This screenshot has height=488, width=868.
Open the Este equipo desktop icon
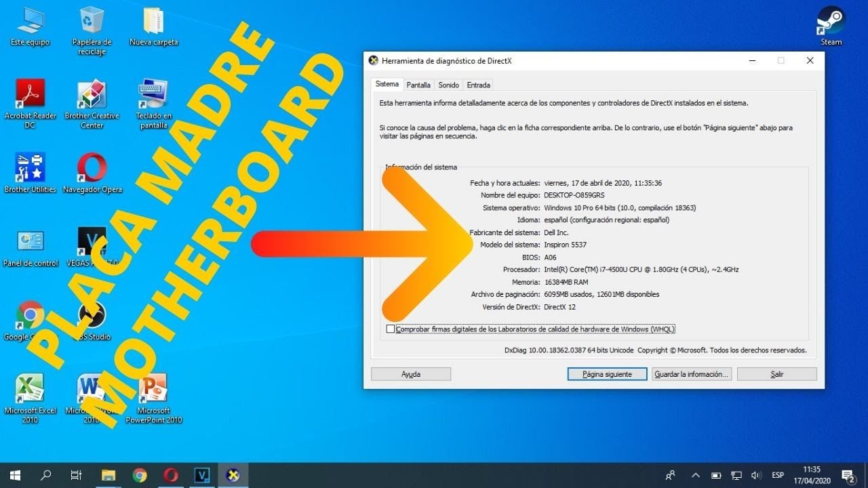pos(30,27)
